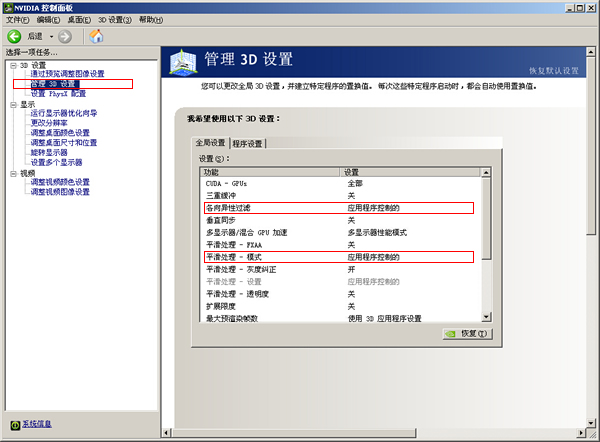Open the 文件(F) menu
This screenshot has height=442, width=600.
click(17, 19)
